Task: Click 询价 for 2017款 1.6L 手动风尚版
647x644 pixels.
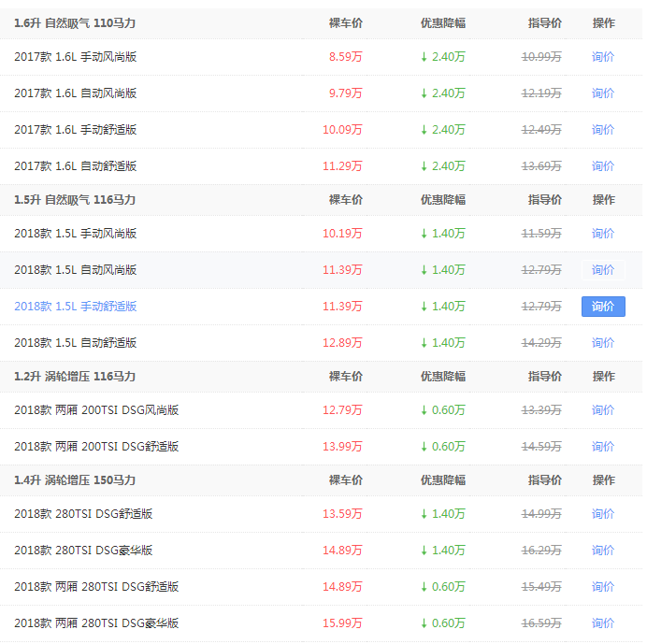Action: 603,57
